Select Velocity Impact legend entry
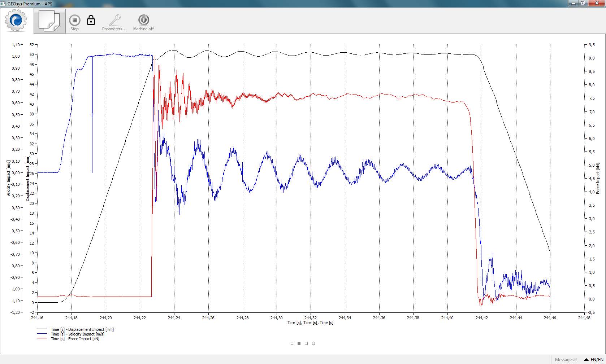This screenshot has width=606, height=364. [78, 334]
